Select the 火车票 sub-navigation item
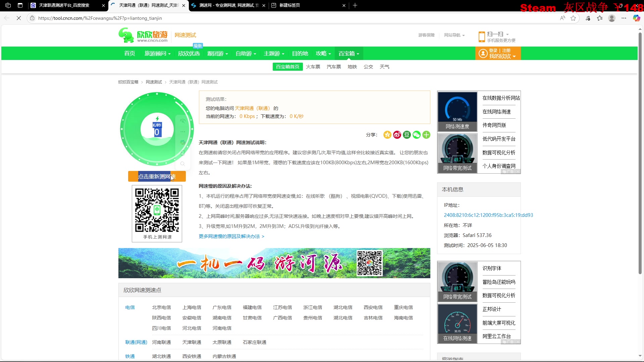This screenshot has width=644, height=362. click(313, 67)
